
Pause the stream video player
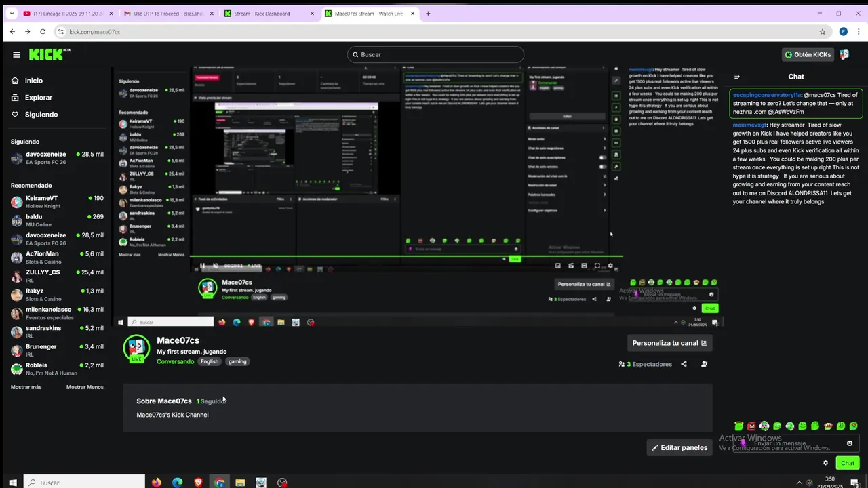pos(202,266)
